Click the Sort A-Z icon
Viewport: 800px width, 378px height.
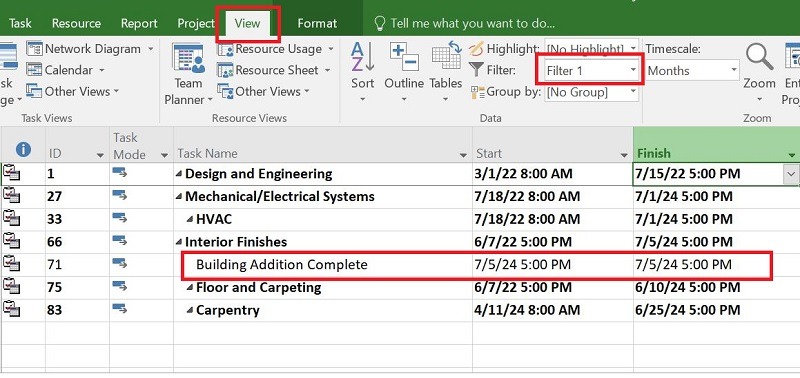coord(363,57)
